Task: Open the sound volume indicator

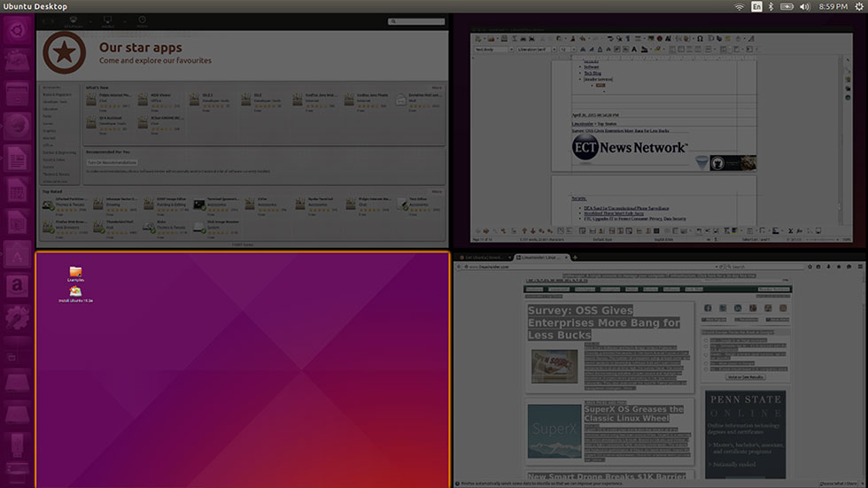Action: click(x=805, y=6)
